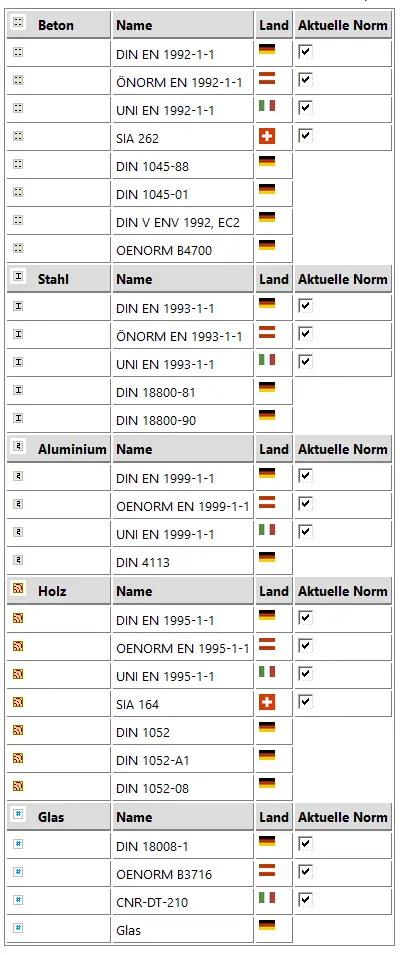This screenshot has height=955, width=400.
Task: Click the Name column header in the Glas section
Action: [134, 817]
